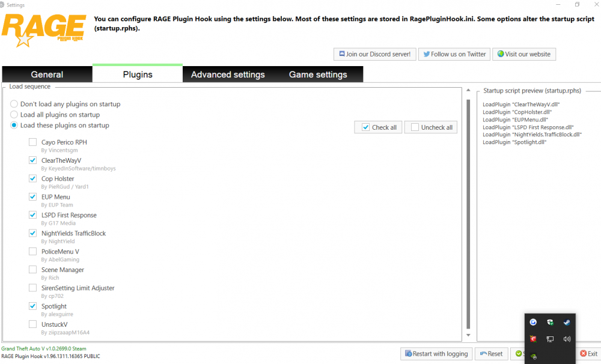Enable SirenSetting Limit Adjuster checkbox
The width and height of the screenshot is (601, 364).
coord(33,288)
